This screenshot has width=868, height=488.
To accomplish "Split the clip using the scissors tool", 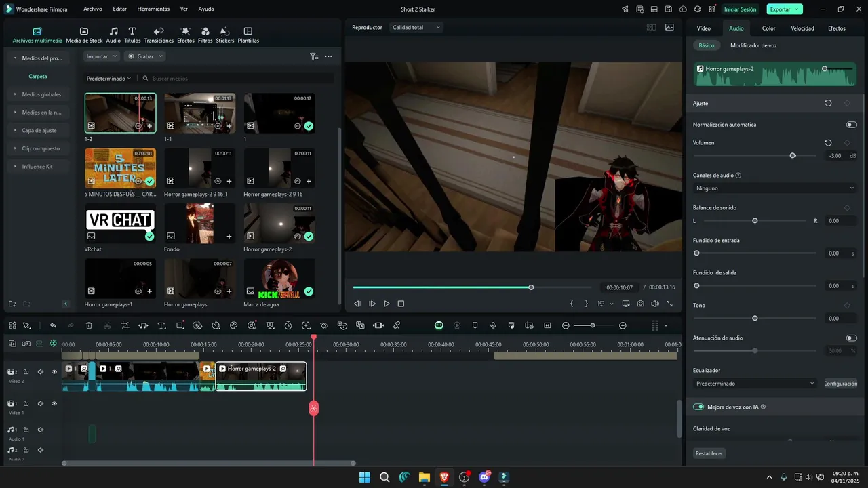I will point(107,326).
